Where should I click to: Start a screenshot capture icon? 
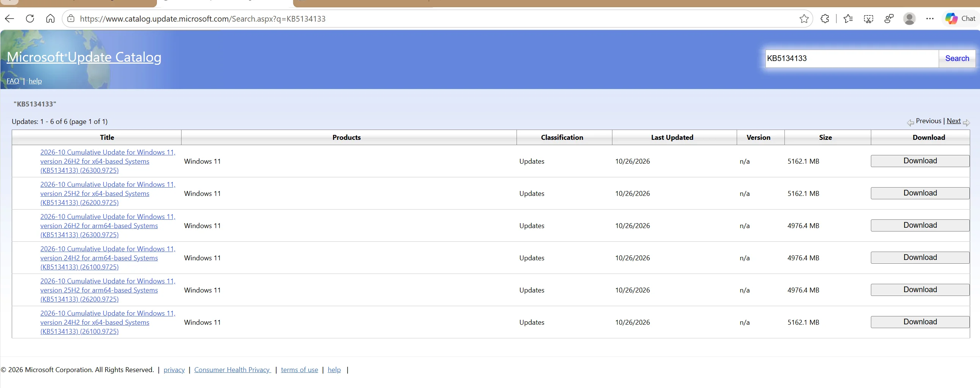[x=868, y=19]
